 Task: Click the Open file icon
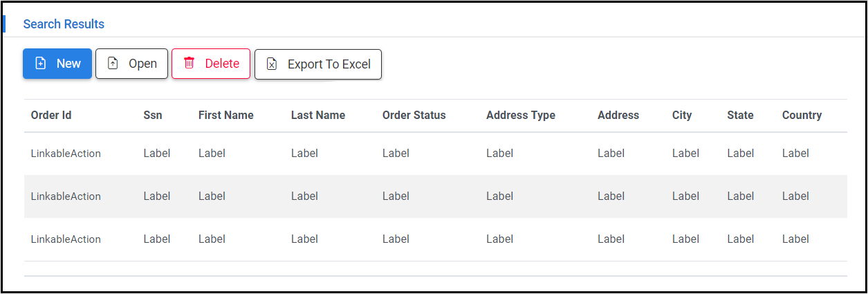pos(113,64)
